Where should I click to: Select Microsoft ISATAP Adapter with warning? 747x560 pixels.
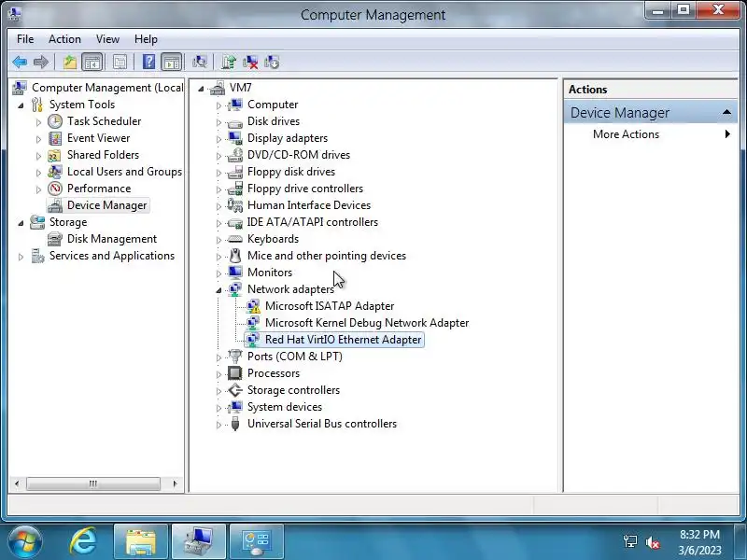[x=330, y=306]
